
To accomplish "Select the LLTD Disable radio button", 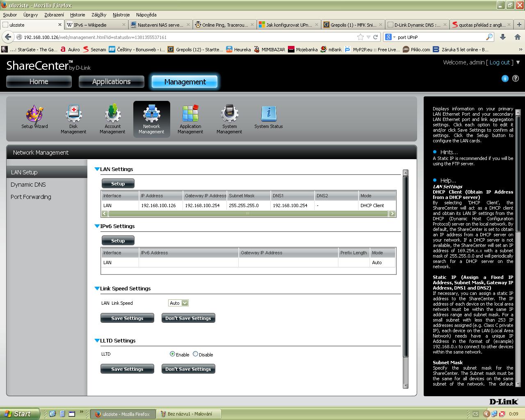I will (x=195, y=354).
